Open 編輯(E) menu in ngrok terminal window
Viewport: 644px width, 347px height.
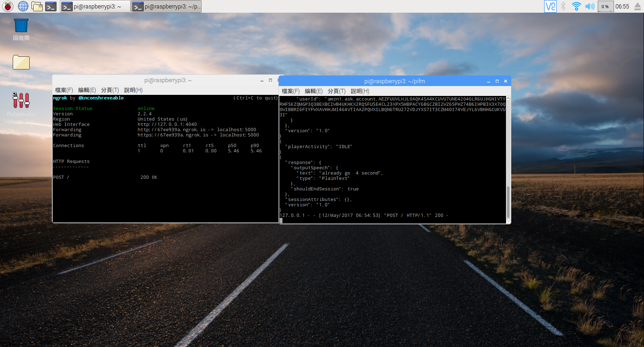[87, 90]
